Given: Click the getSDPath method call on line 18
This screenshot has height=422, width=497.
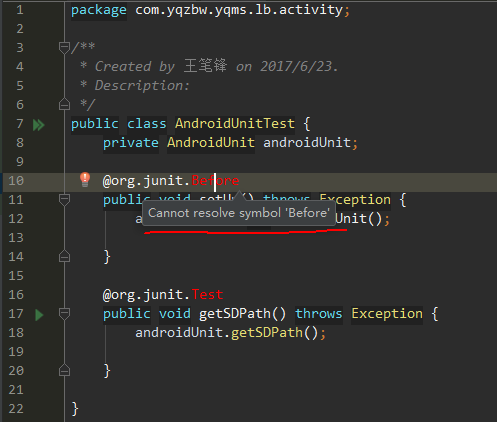Looking at the screenshot, I should point(267,333).
